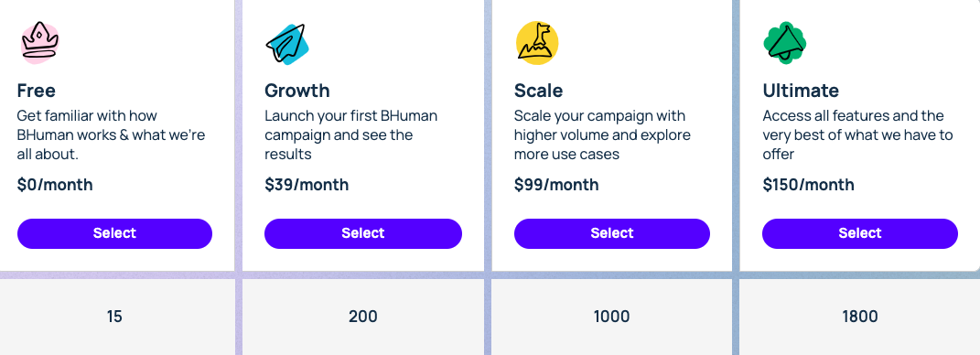Click the $99/month price text
This screenshot has height=355, width=980.
[556, 185]
